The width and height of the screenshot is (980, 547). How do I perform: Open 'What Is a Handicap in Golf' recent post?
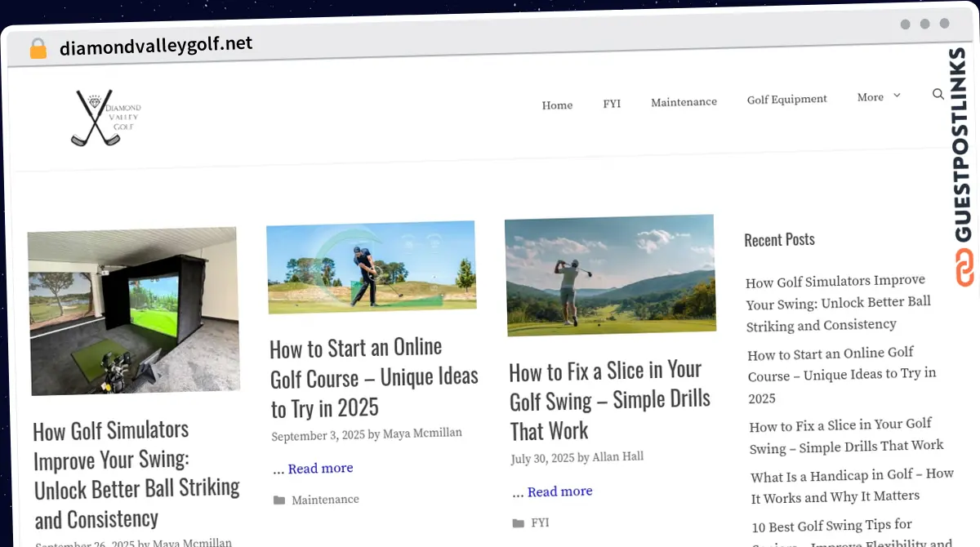(852, 485)
